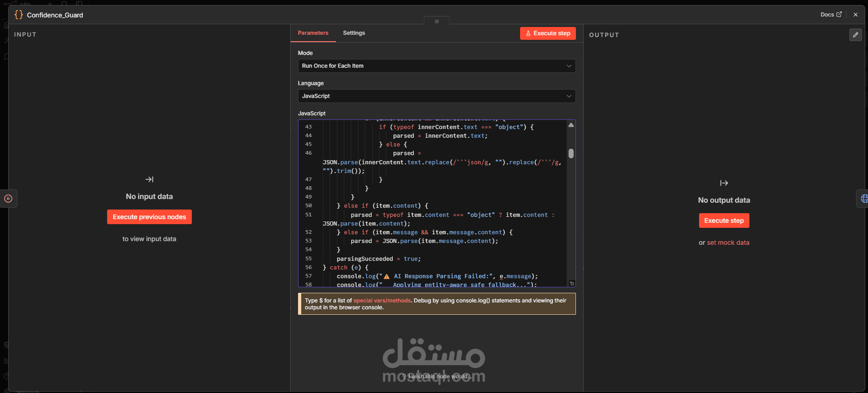
Task: Switch to the Settings tab
Action: point(354,33)
